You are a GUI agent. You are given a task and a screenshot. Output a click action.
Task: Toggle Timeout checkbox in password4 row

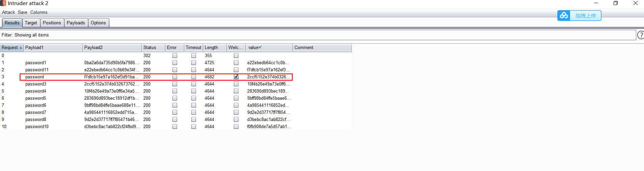pyautogui.click(x=194, y=91)
